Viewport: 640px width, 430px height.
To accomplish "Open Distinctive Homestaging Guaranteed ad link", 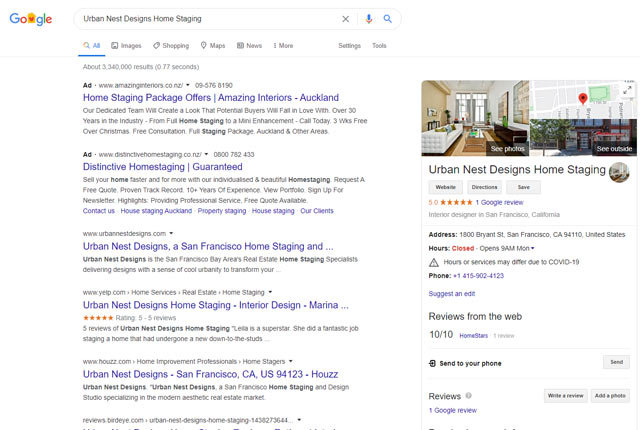I will pyautogui.click(x=162, y=167).
